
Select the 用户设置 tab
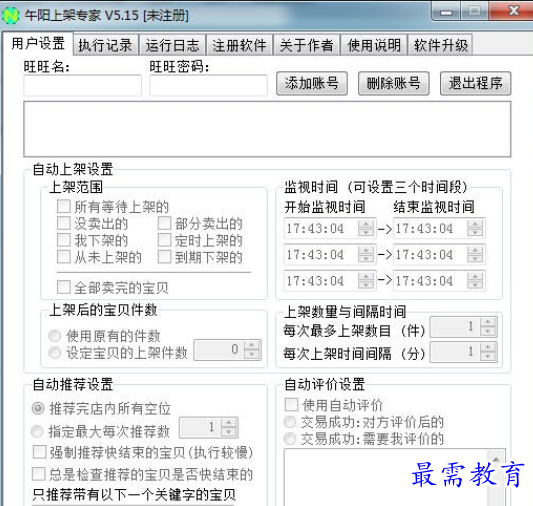38,43
